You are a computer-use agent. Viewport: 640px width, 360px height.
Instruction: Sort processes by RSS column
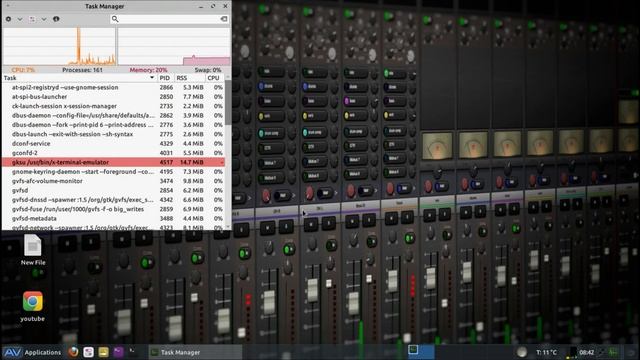click(189, 78)
